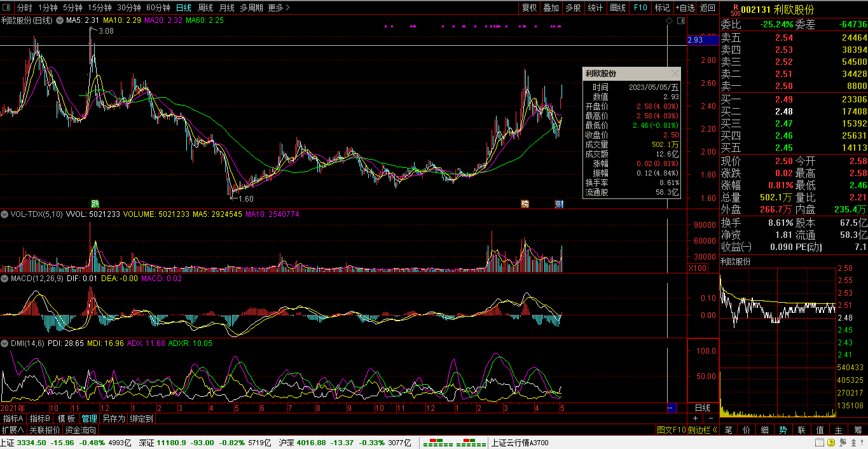This screenshot has width=868, height=449.
Task: Click the X100 volume scale label
Action: click(x=697, y=268)
